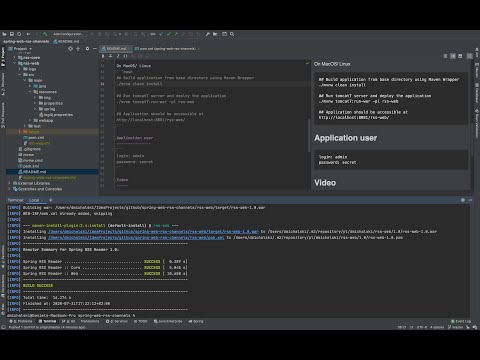Open Terminal tool window button
This screenshot has width=480, height=360.
(x=47, y=321)
